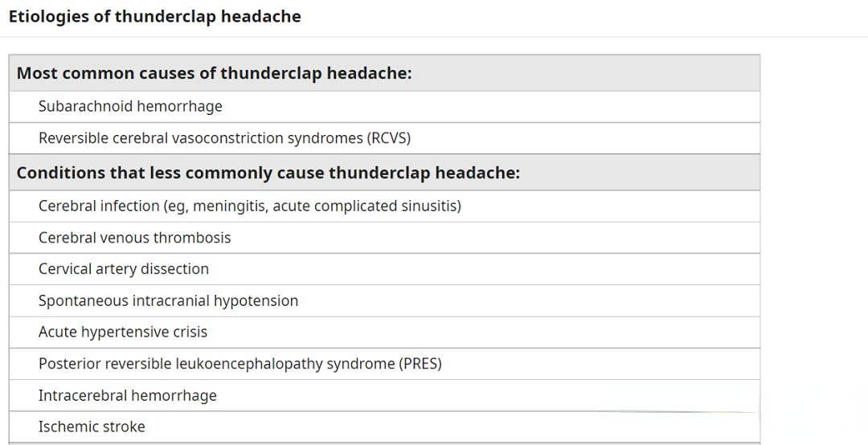Click Posterior reversible leukoencephalopathy syndrome (PRES) row
The width and height of the screenshot is (868, 445).
384,364
